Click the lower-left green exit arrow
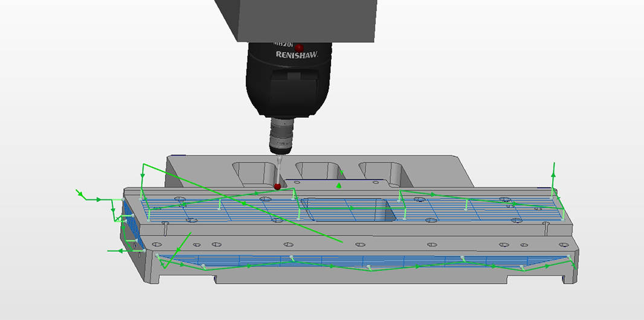Viewport: 644px width, 320px height. tap(110, 249)
